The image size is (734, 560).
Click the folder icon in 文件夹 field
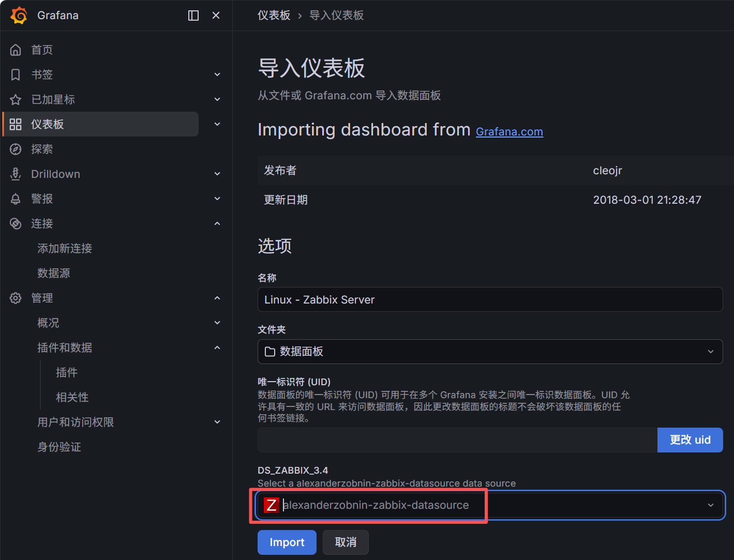[270, 352]
